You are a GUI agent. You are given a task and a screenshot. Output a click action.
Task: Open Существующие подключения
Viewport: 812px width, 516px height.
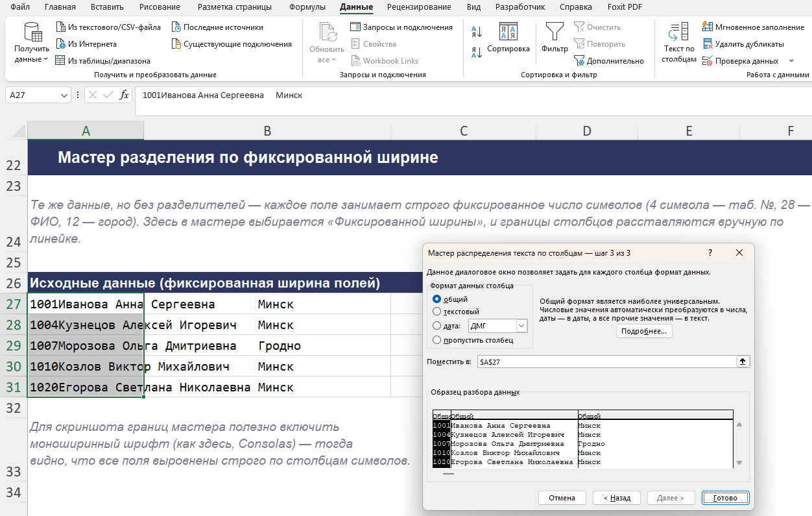pos(232,44)
